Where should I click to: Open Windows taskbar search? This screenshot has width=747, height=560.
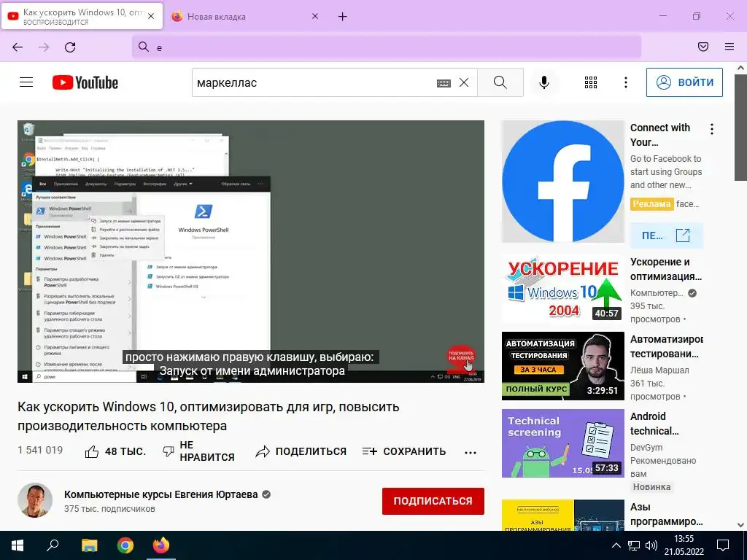click(x=53, y=545)
